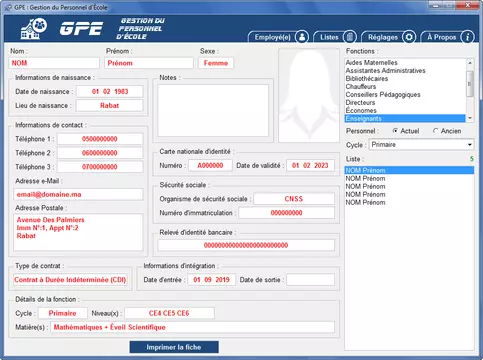Click the Adresse Postale text area
Screen dimensions: 483x360
point(78,232)
